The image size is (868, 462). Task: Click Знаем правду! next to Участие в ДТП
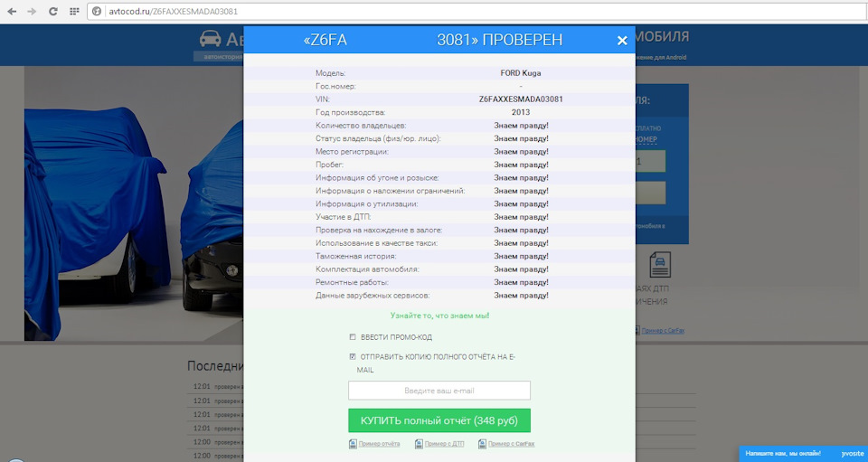(521, 217)
